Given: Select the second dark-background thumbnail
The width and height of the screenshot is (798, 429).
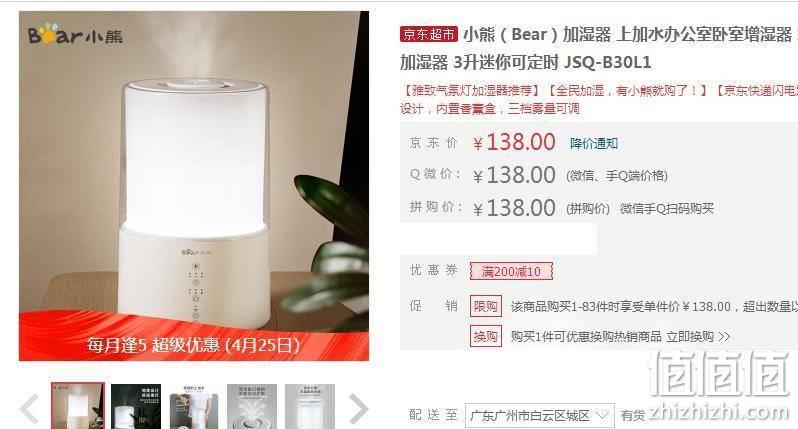Looking at the screenshot, I should [x=136, y=406].
